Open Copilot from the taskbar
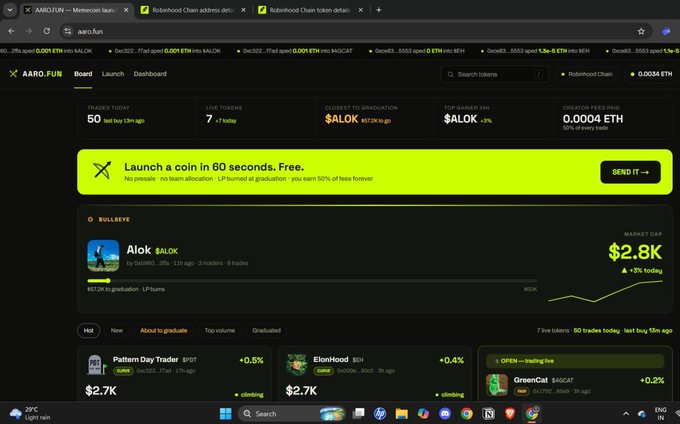This screenshot has width=680, height=424. coord(423,414)
